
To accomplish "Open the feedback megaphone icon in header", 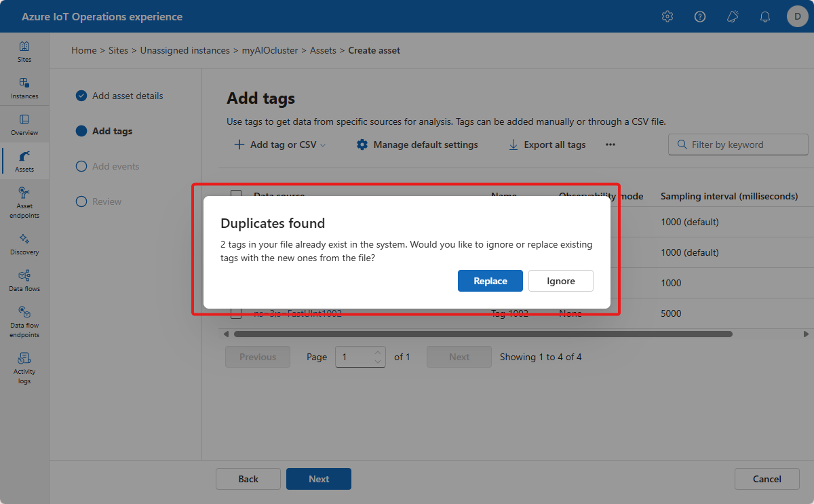I will point(733,16).
